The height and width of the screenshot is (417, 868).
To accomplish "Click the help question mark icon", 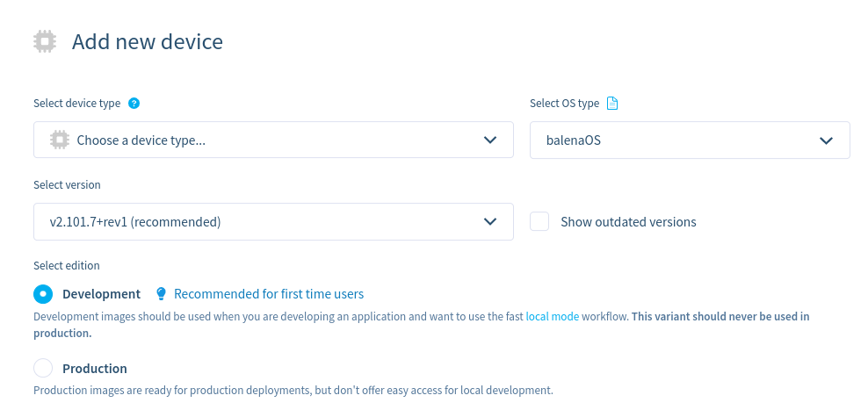I will point(134,103).
